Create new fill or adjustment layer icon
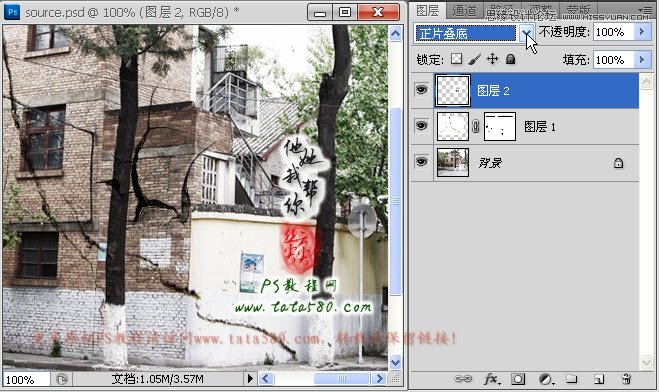 tap(546, 379)
